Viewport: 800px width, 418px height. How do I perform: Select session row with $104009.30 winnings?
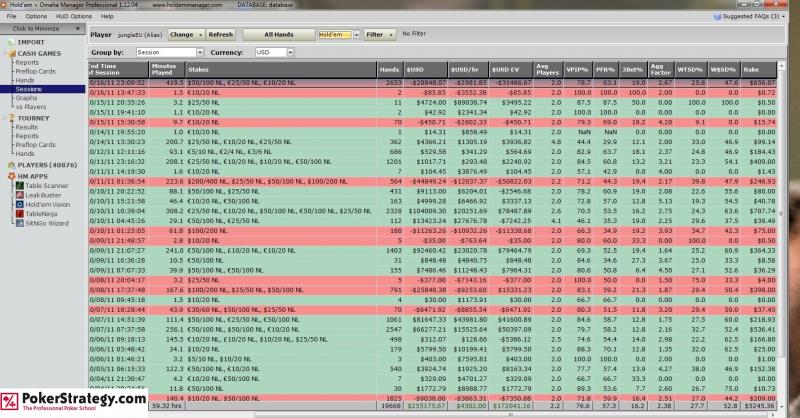[x=432, y=211]
